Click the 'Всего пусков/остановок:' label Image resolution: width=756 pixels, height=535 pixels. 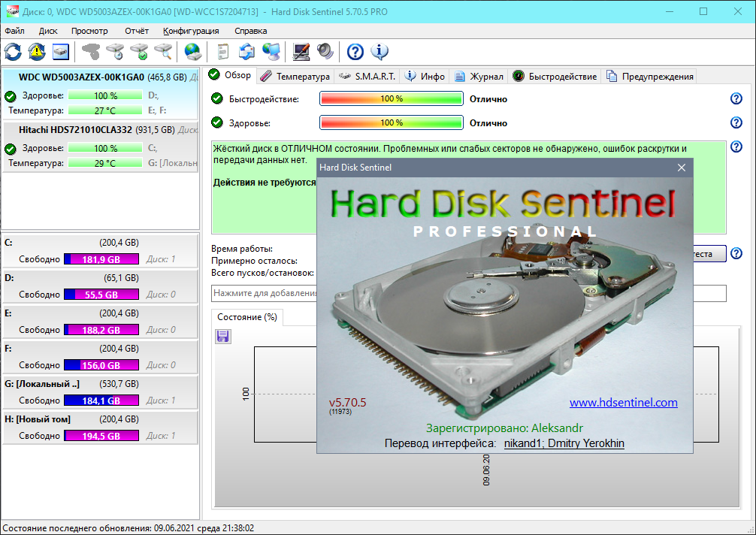coord(263,273)
